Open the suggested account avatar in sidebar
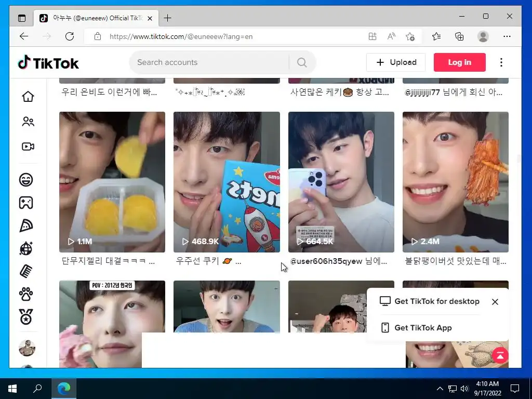The image size is (532, 399). click(27, 348)
